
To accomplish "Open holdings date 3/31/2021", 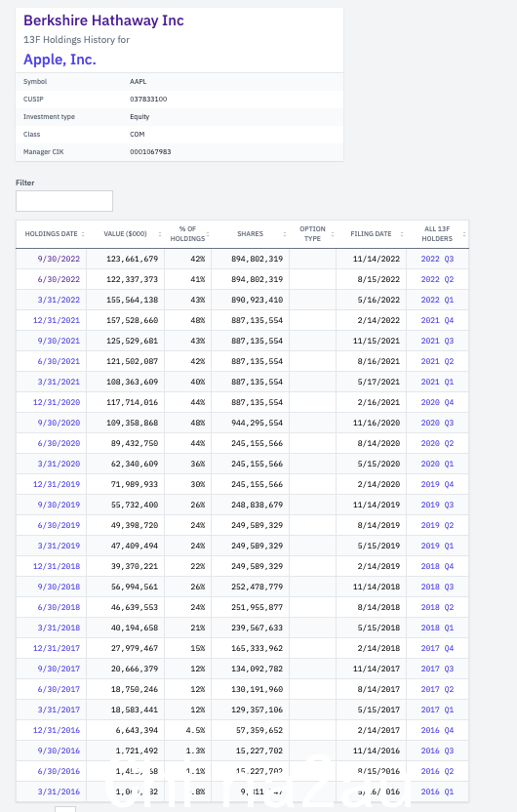I will pyautogui.click(x=59, y=382).
